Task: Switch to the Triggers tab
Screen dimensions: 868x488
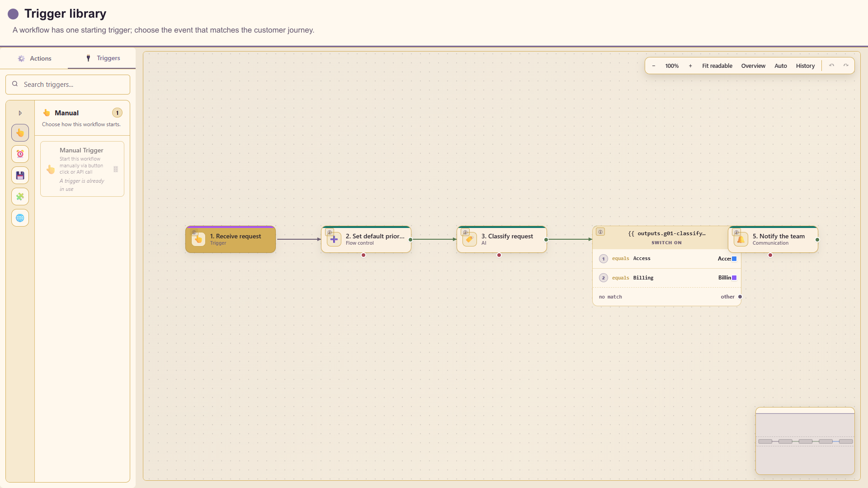Action: (102, 58)
